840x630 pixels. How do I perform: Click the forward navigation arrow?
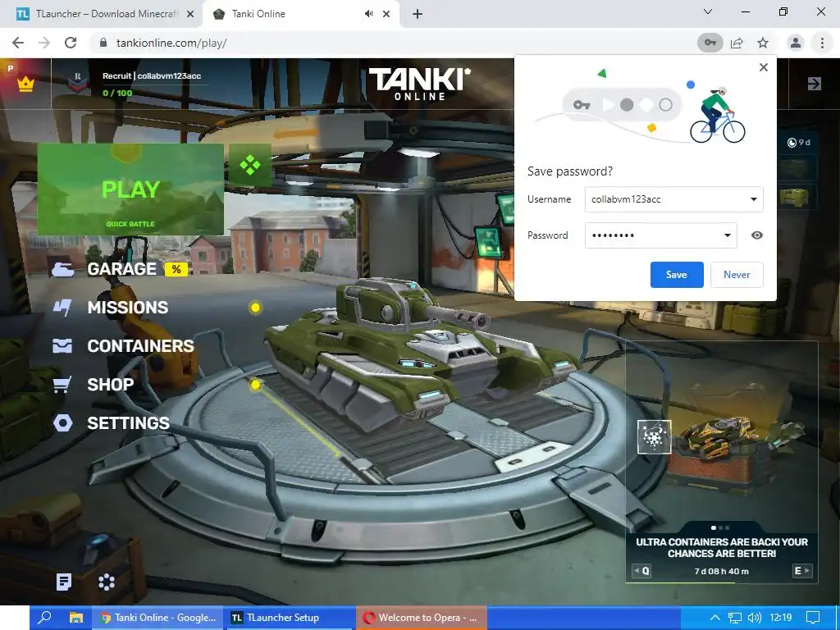[44, 43]
